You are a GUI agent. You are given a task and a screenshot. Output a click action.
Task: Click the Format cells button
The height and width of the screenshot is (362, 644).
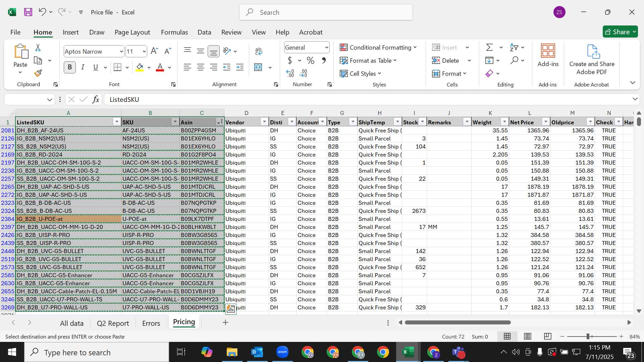click(449, 73)
